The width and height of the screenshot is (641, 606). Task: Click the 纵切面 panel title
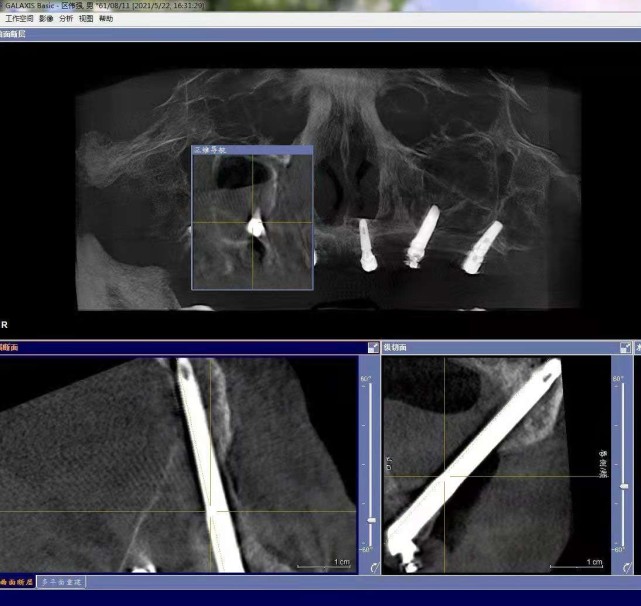click(395, 348)
